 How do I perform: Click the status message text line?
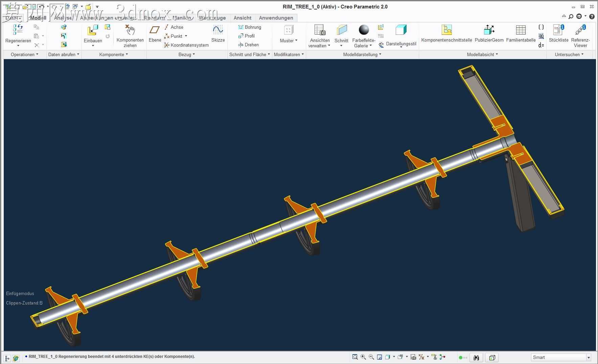coord(112,357)
